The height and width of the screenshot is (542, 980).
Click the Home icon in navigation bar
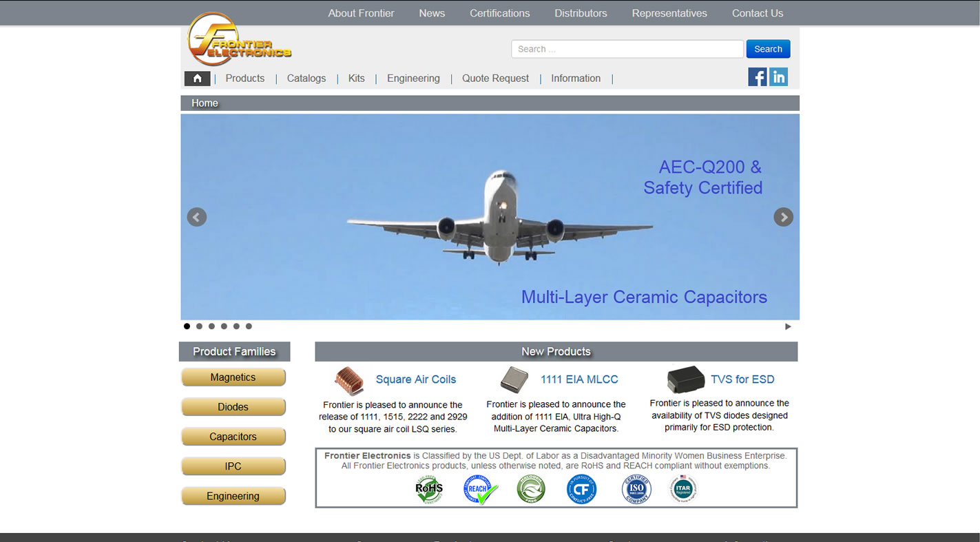[x=197, y=79]
